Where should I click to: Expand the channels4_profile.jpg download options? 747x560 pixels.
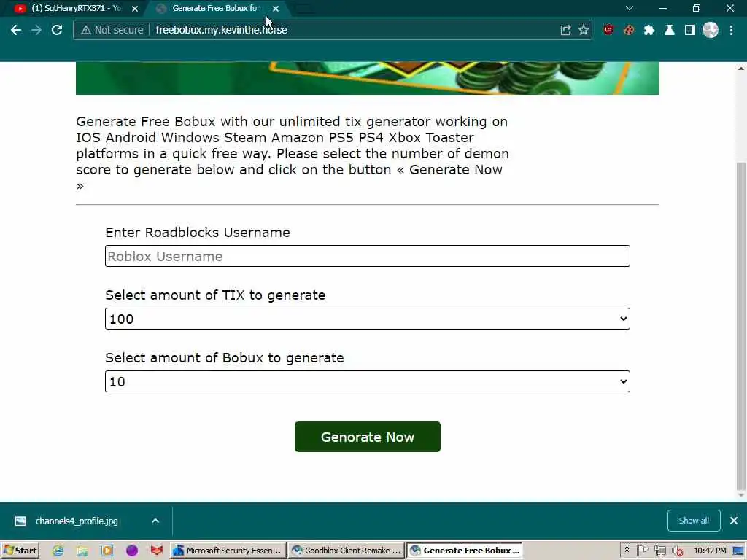click(x=155, y=521)
